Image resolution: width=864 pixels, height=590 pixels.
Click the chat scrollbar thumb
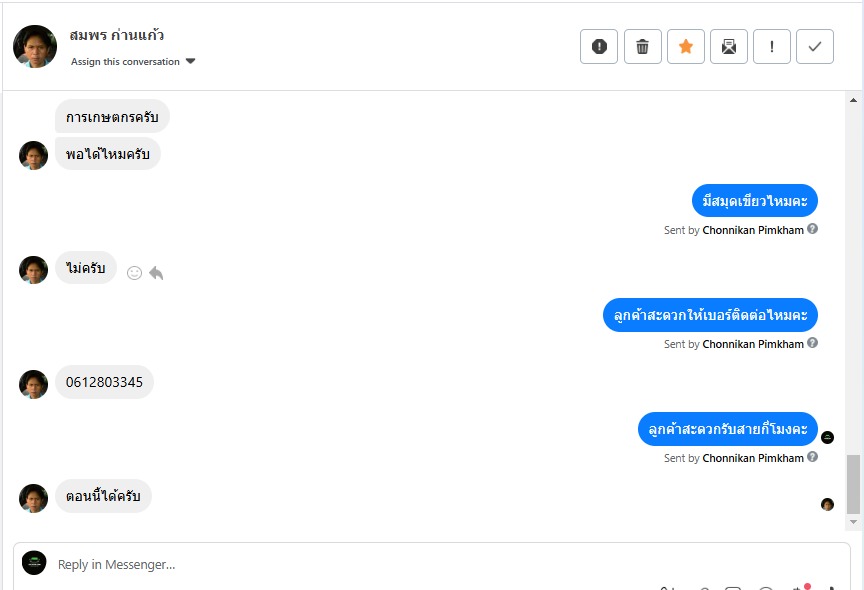[853, 484]
